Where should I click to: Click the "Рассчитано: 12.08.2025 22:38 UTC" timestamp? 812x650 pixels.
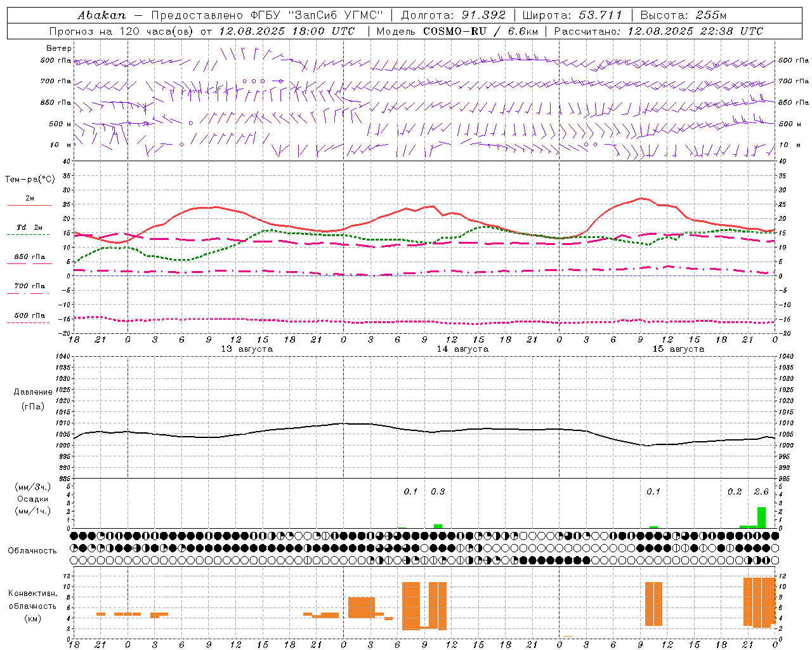658,31
